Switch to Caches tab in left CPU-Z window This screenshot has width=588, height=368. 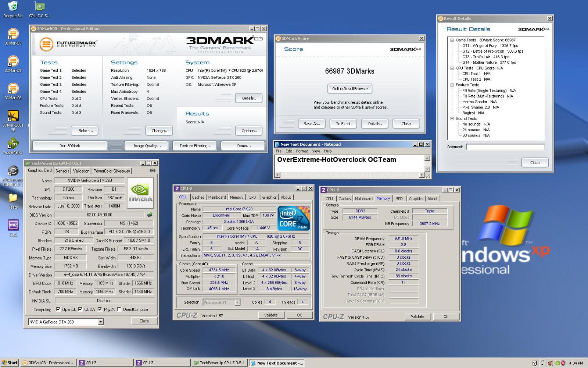pos(198,198)
